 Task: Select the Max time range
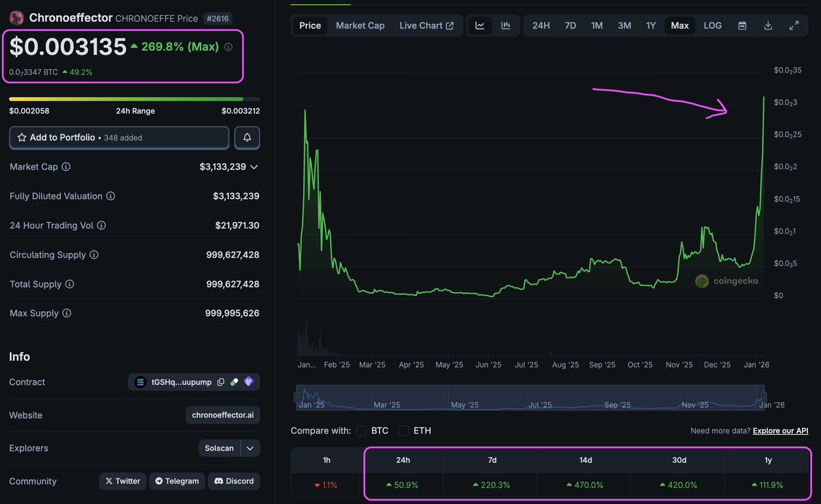tap(680, 25)
